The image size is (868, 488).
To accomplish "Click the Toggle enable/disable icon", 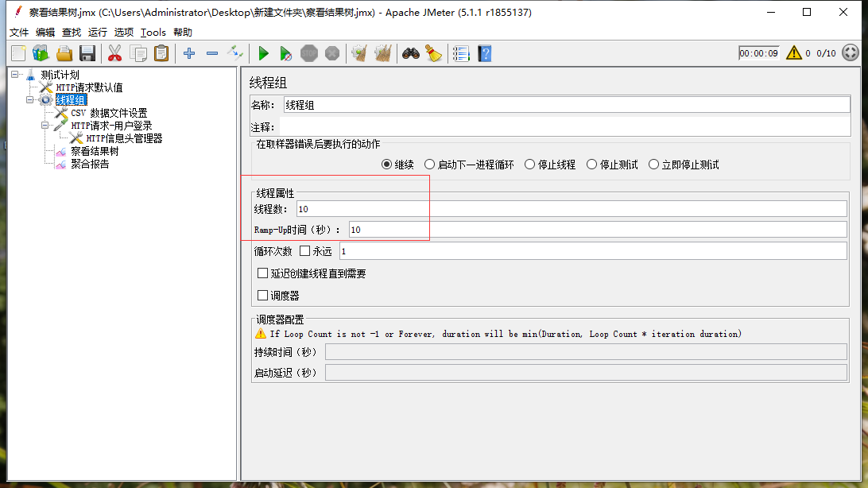I will tap(235, 54).
